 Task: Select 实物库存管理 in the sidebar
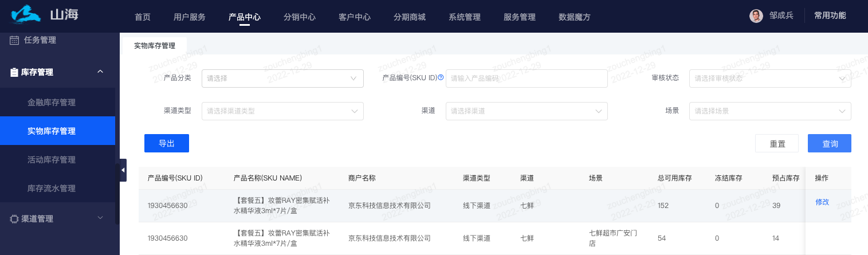tap(57, 131)
